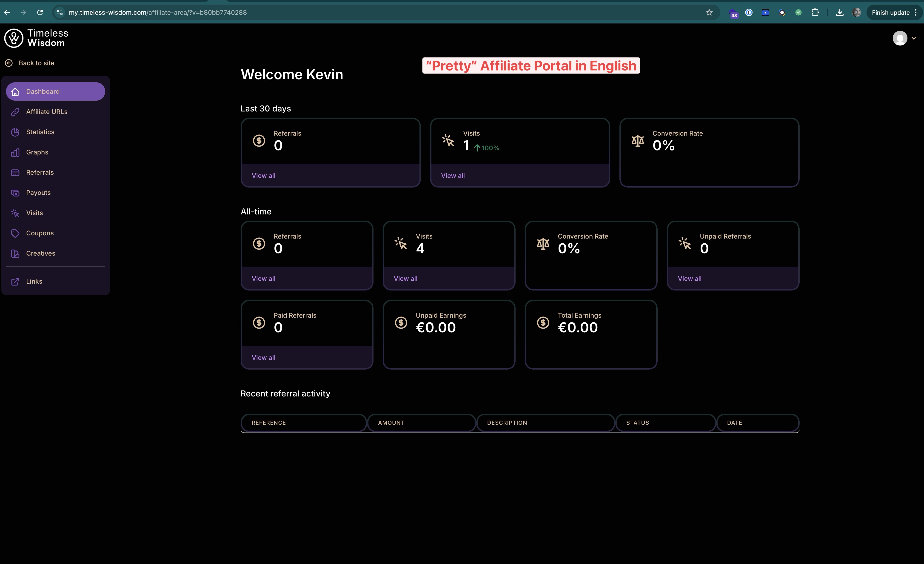Select Graphs in the sidebar

point(55,152)
